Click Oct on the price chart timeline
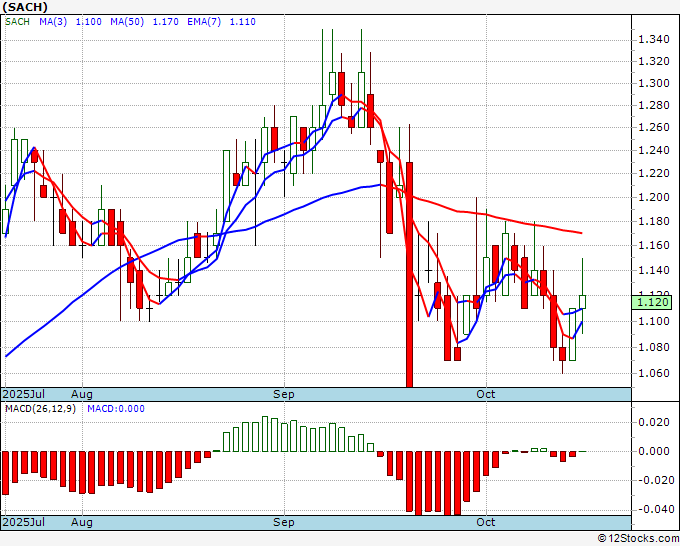 click(x=486, y=394)
